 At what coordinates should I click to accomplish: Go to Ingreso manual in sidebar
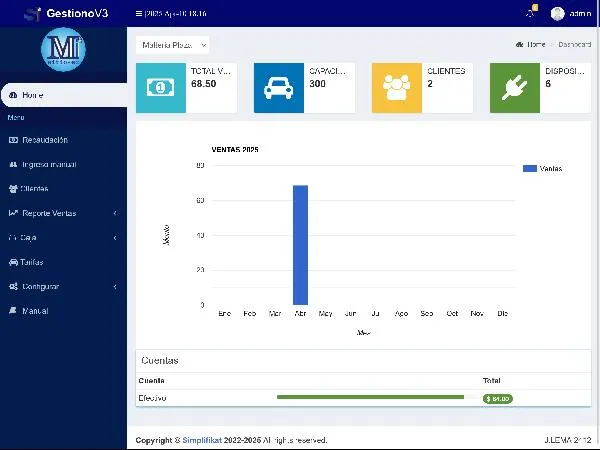point(48,164)
